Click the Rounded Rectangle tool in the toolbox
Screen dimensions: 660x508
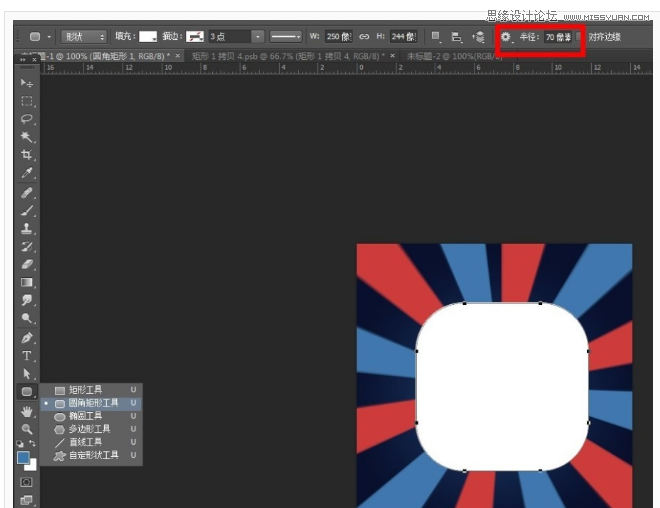(x=27, y=391)
